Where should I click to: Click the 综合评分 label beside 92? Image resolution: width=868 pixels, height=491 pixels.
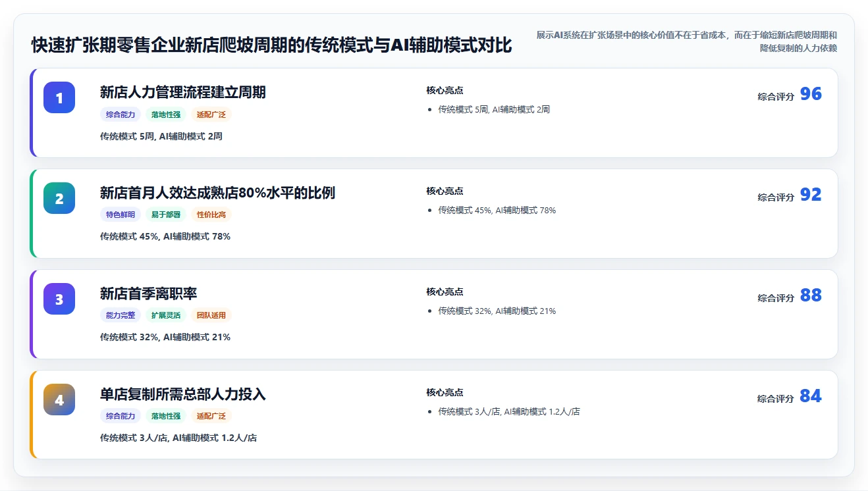tap(776, 197)
